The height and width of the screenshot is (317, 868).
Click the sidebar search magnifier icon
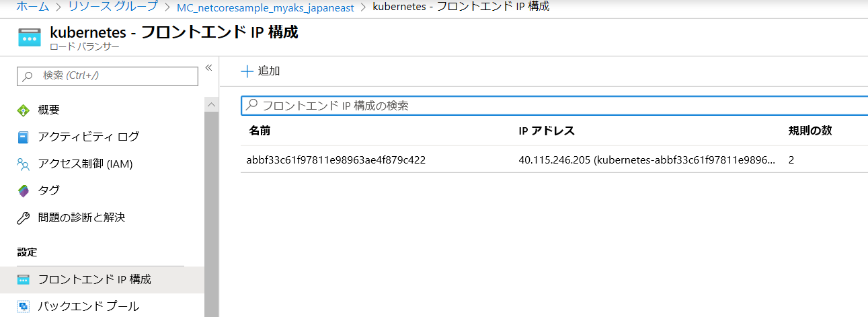tap(28, 76)
